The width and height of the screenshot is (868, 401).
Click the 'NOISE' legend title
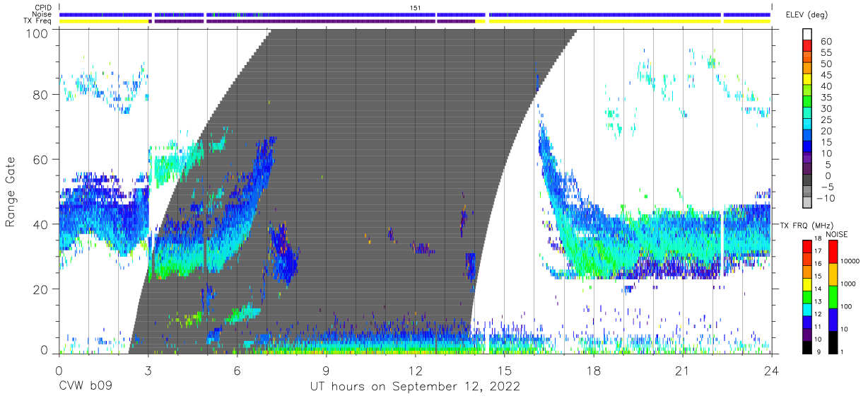coord(837,233)
